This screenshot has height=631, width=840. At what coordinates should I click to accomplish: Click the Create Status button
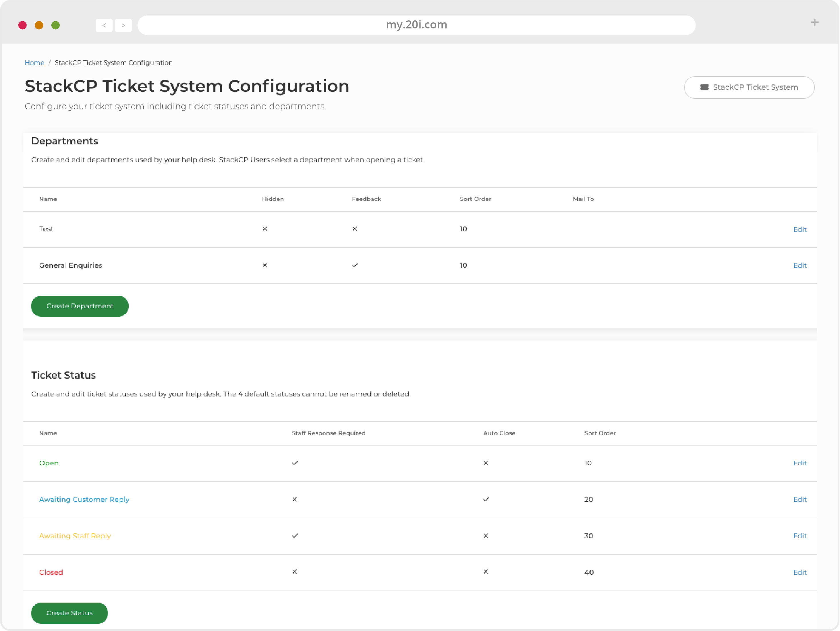pyautogui.click(x=69, y=612)
